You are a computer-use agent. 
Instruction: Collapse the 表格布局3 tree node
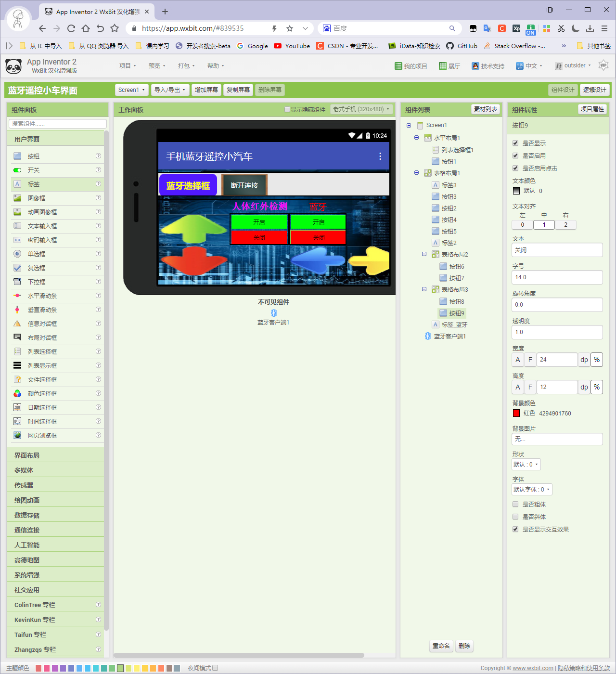(x=424, y=289)
